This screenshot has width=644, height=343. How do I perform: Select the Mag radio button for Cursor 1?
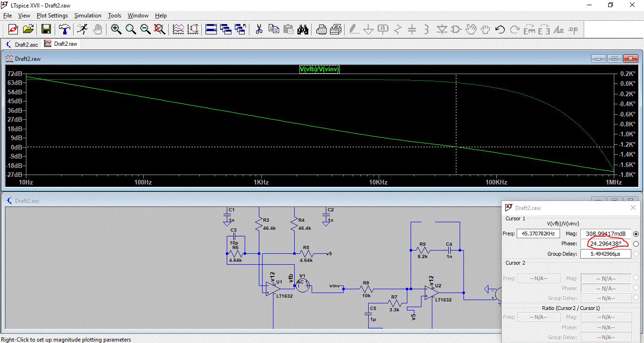click(636, 234)
